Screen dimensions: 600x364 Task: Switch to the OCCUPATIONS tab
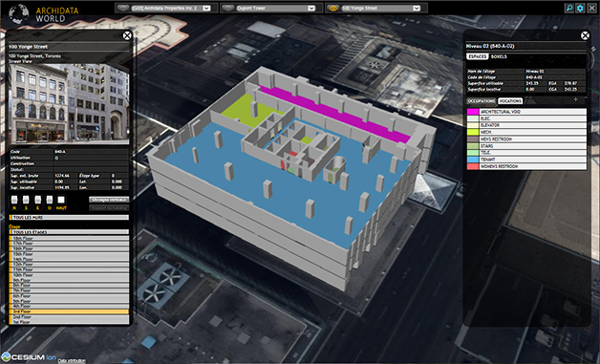click(x=482, y=101)
